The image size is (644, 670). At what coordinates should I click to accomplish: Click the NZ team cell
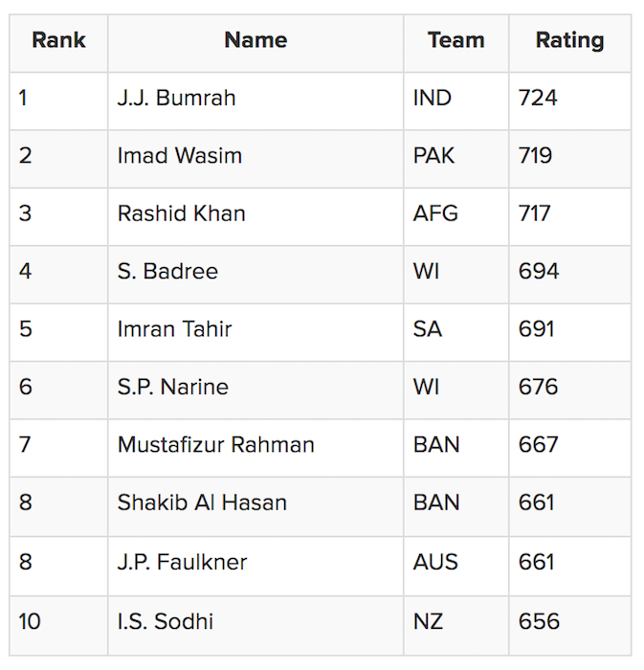click(x=428, y=621)
